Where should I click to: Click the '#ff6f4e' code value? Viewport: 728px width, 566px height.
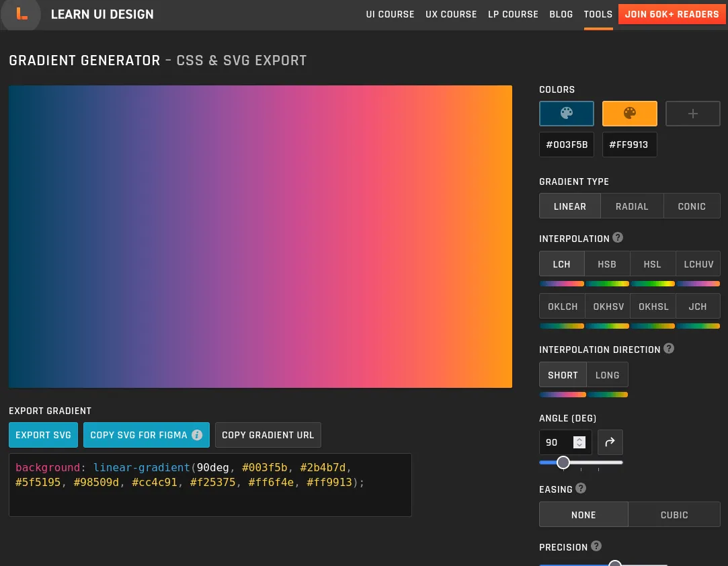271,483
